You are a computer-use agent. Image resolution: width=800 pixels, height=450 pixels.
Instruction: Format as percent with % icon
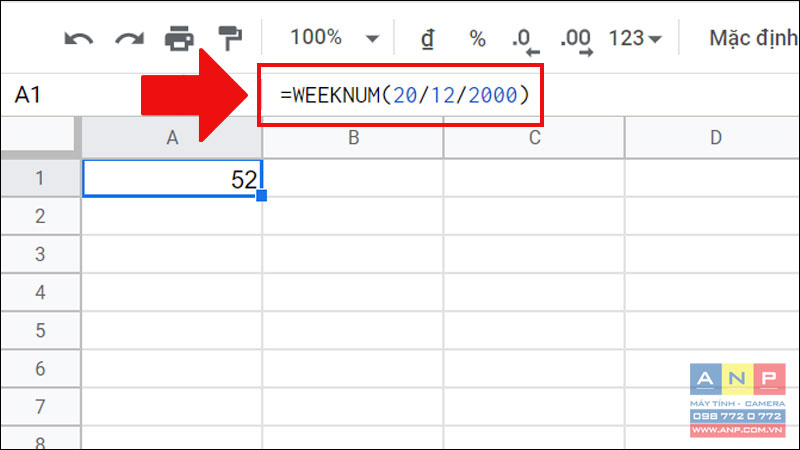click(477, 39)
